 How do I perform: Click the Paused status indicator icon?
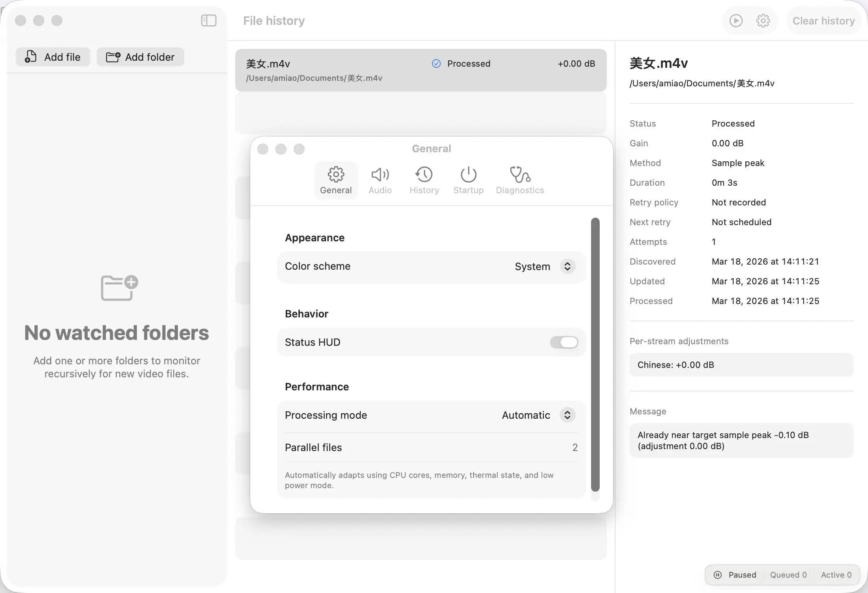coord(718,575)
